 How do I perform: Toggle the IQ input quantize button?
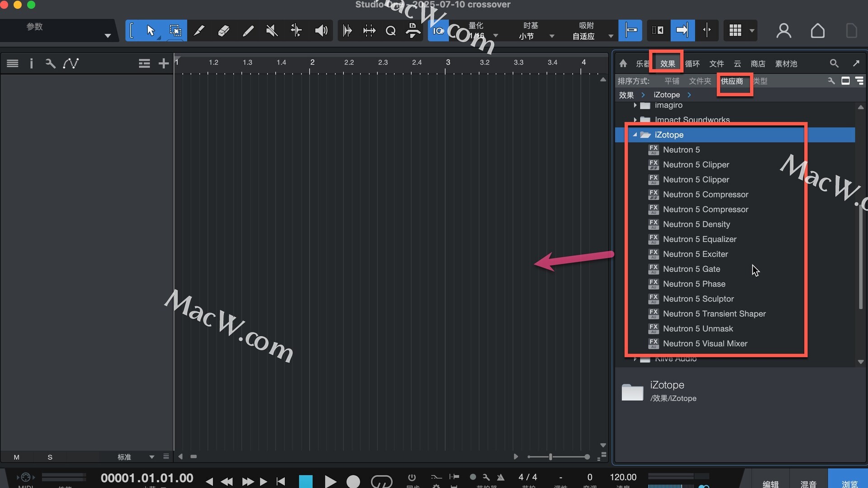438,31
